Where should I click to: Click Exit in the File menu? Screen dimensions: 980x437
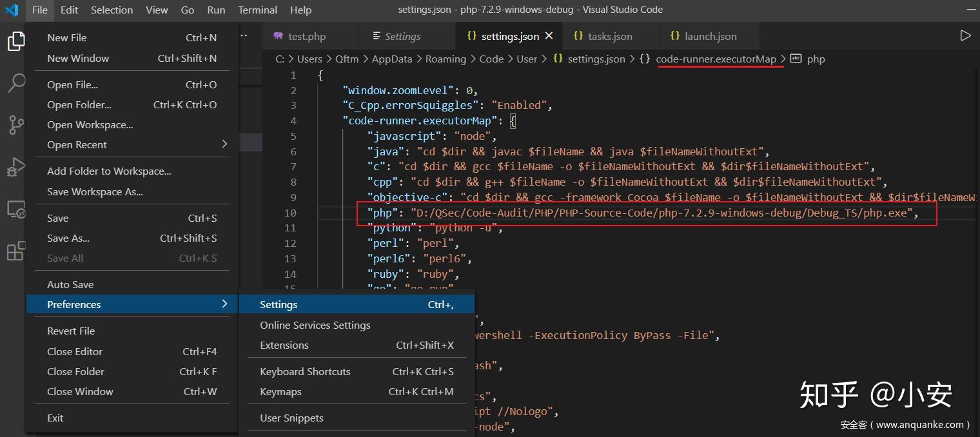point(132,418)
